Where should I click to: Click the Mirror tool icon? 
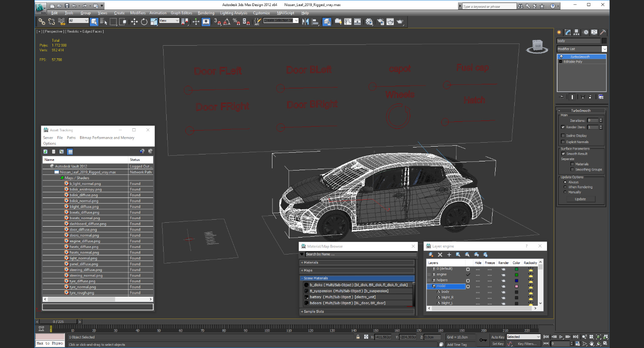click(x=305, y=21)
